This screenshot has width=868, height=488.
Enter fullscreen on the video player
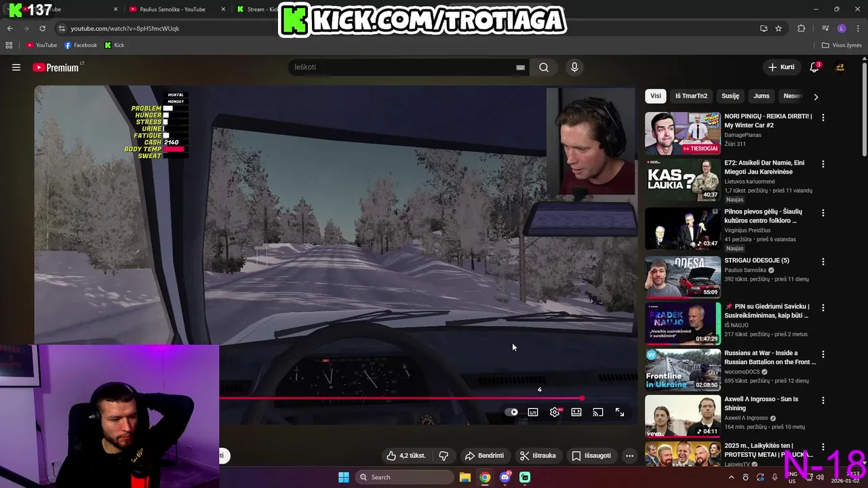(620, 412)
